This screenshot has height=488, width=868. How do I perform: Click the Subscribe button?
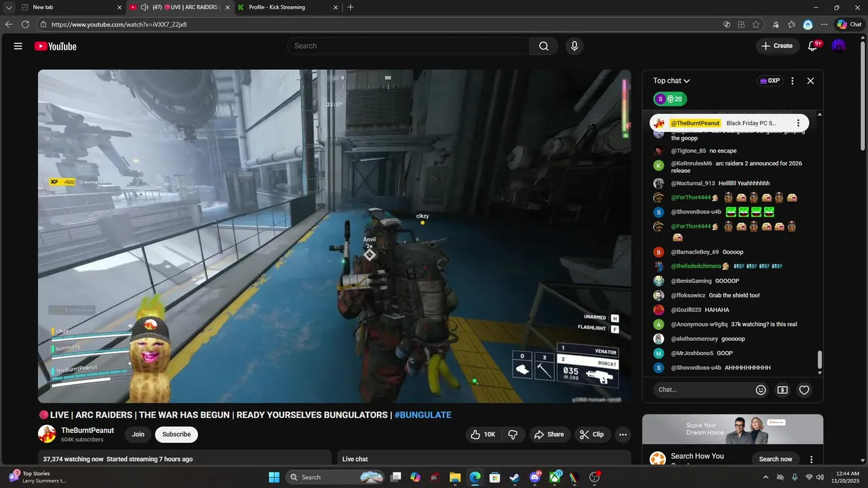[x=176, y=434]
